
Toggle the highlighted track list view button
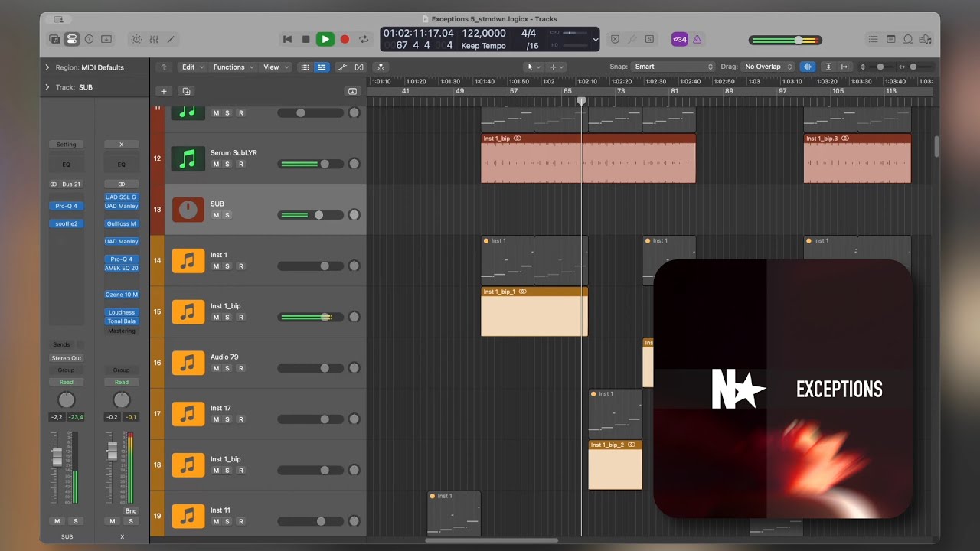(322, 67)
